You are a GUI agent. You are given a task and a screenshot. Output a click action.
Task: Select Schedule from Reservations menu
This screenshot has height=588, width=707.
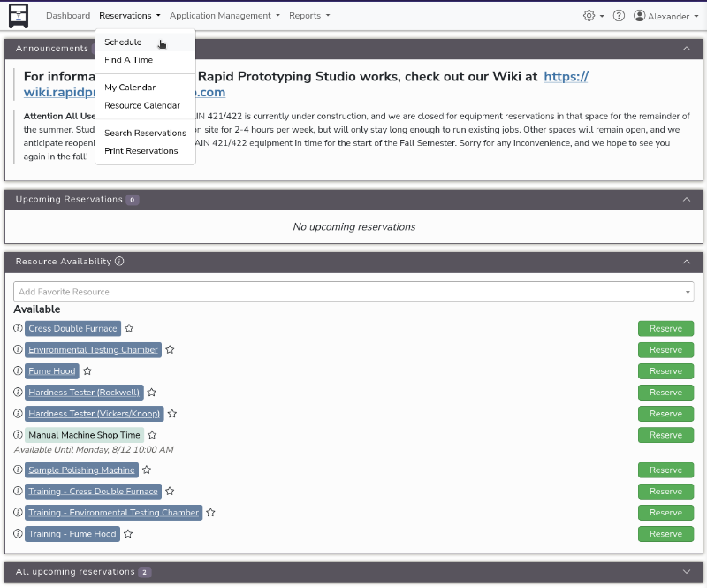point(123,42)
